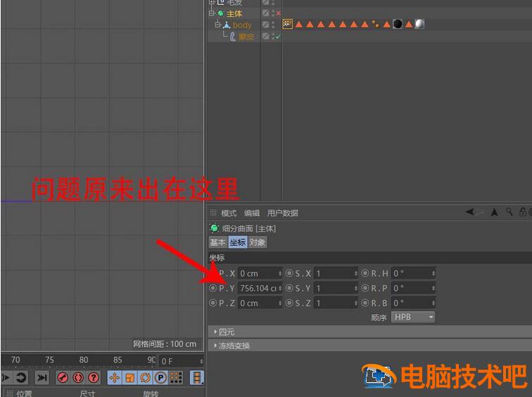Image resolution: width=532 pixels, height=397 pixels.
Task: Click the P.Z animation radio dot
Action: click(x=213, y=303)
